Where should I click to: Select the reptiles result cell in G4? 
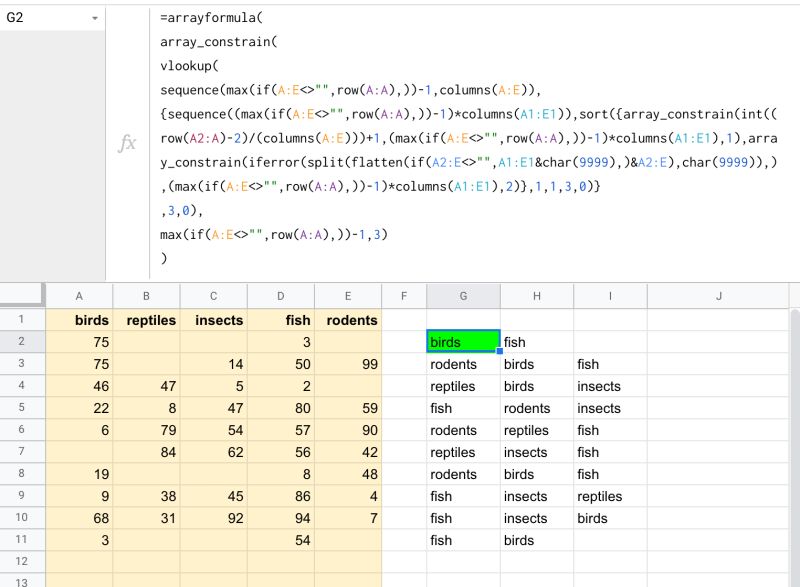pos(462,386)
